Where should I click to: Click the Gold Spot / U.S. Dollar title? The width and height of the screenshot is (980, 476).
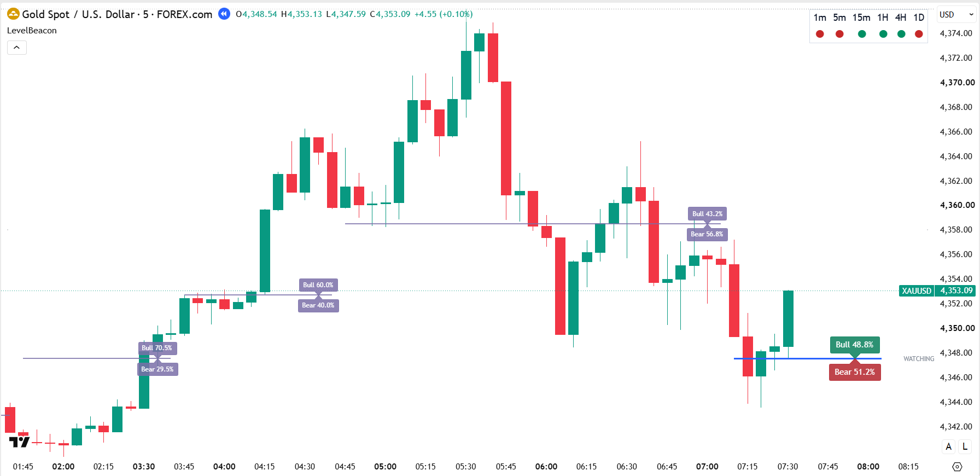[x=78, y=14]
